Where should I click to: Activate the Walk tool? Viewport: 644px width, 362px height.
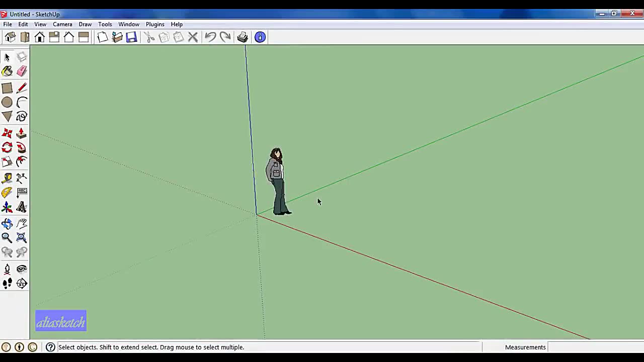click(8, 283)
